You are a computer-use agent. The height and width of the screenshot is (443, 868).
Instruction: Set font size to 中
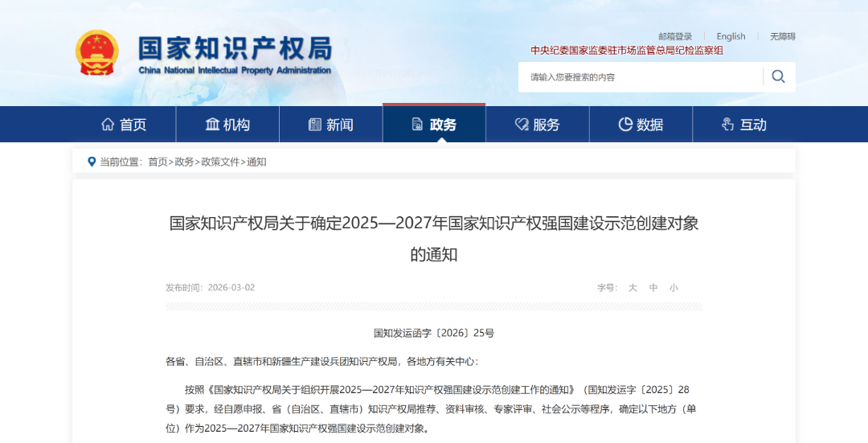tap(653, 288)
